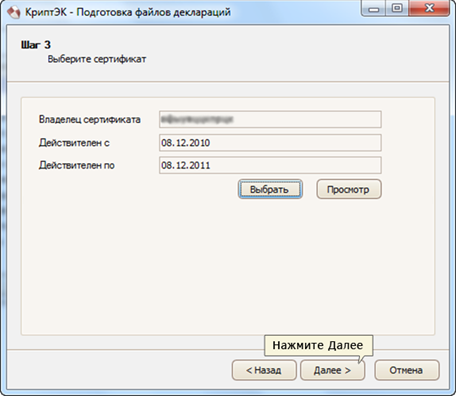456x396 pixels.
Task: Click the Действителен с label
Action: pos(74,143)
